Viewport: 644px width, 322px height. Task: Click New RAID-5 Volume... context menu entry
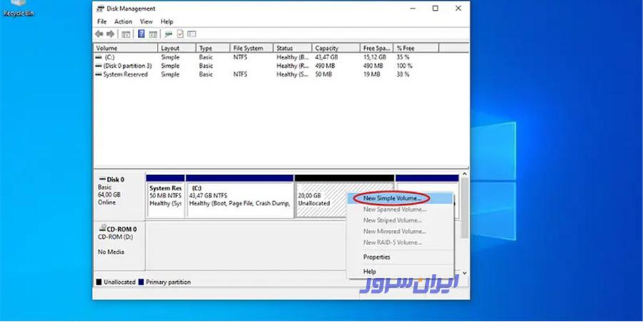[401, 243]
